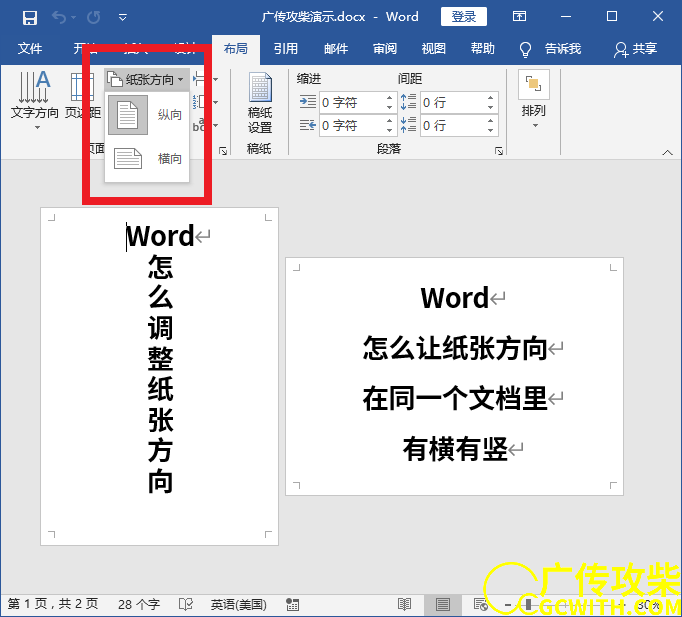Screen dimensions: 682x617
Task: Switch to the 邮件 tab
Action: coord(336,48)
